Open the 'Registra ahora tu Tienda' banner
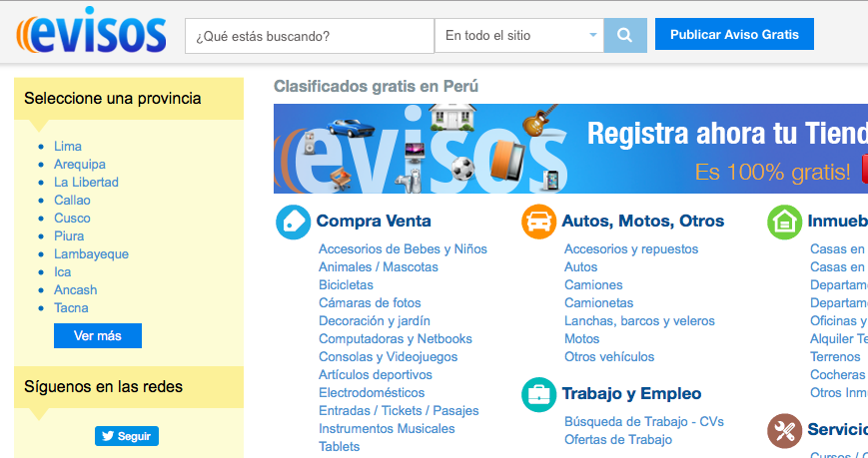The image size is (868, 458). point(570,149)
